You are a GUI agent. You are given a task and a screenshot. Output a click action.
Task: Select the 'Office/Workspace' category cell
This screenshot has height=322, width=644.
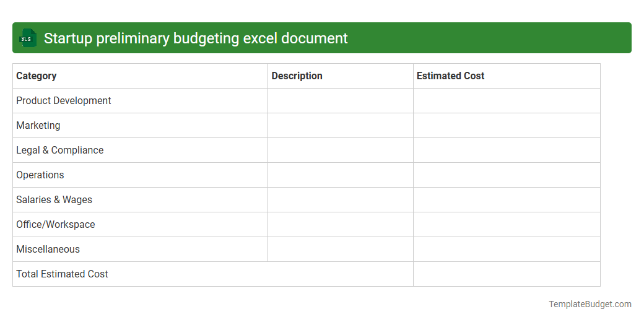[x=140, y=225]
